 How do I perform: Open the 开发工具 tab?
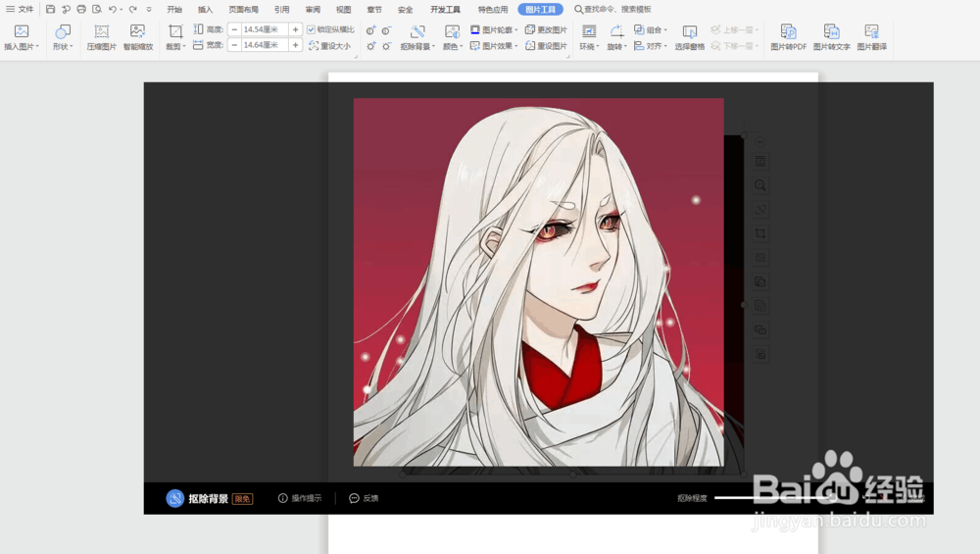coord(445,10)
